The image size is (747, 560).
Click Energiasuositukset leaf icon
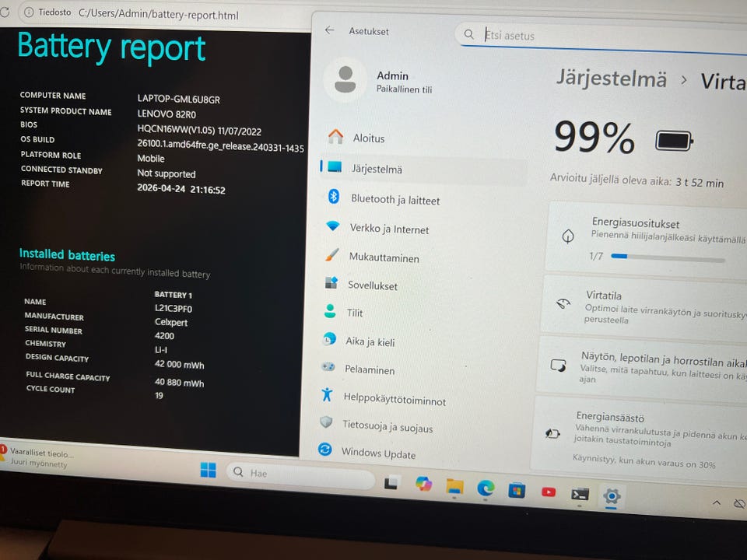click(568, 236)
